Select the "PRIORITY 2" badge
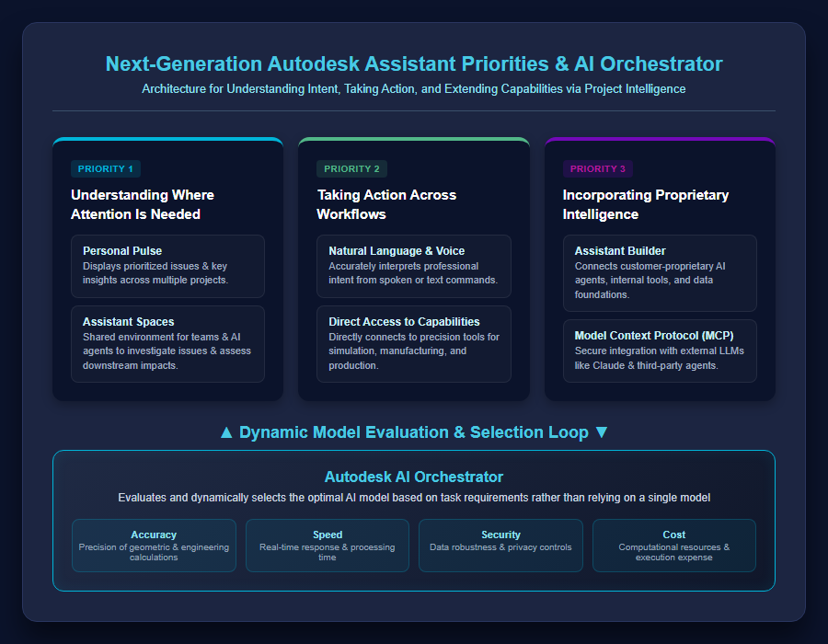Screen dimensions: 828x644 coord(351,169)
